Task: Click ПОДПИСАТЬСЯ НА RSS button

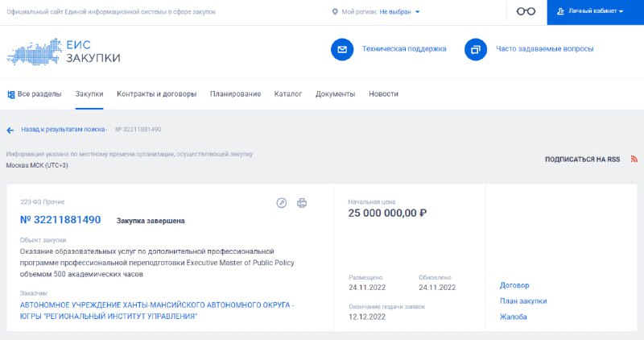Action: [582, 160]
